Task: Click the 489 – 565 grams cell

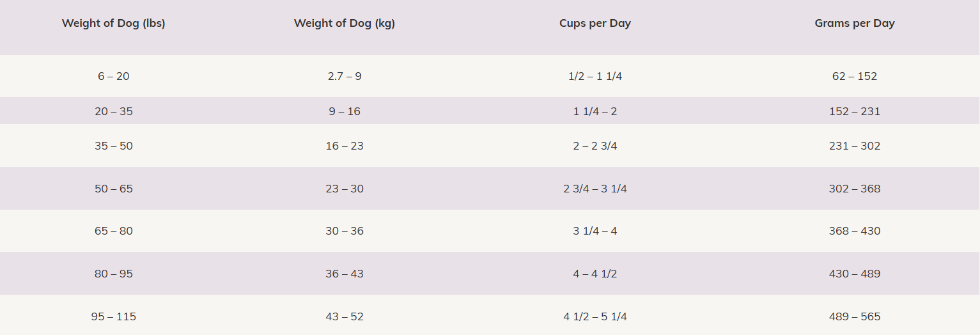Action: [854, 316]
